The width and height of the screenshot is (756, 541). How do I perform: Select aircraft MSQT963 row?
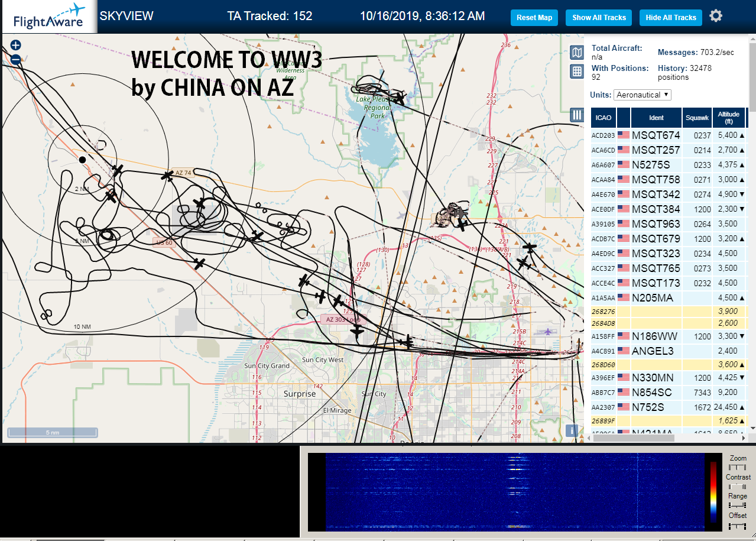point(669,224)
